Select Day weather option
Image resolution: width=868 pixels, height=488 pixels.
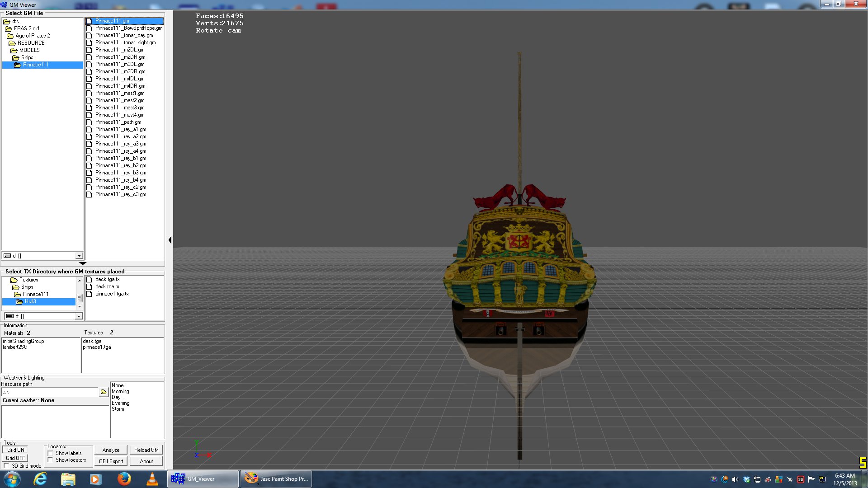coord(116,397)
